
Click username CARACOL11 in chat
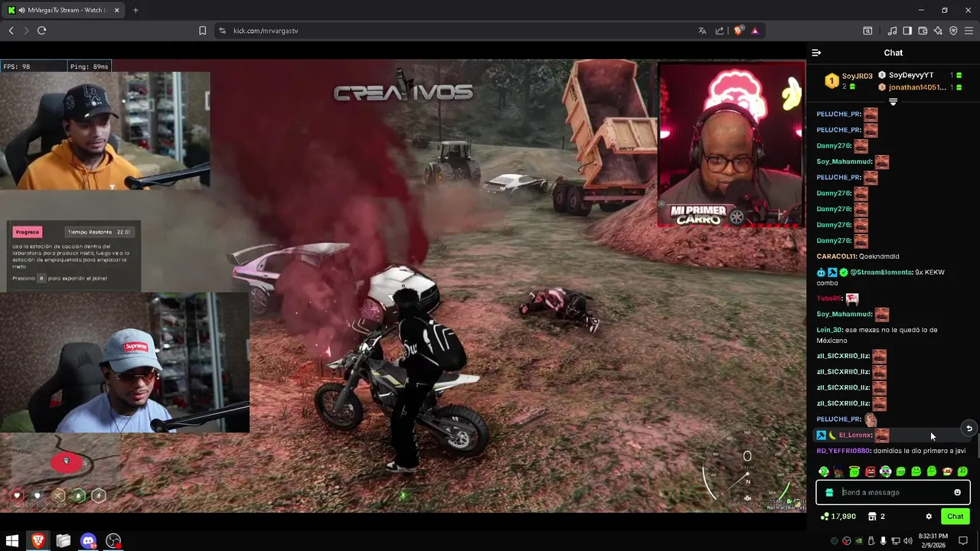[x=836, y=256]
